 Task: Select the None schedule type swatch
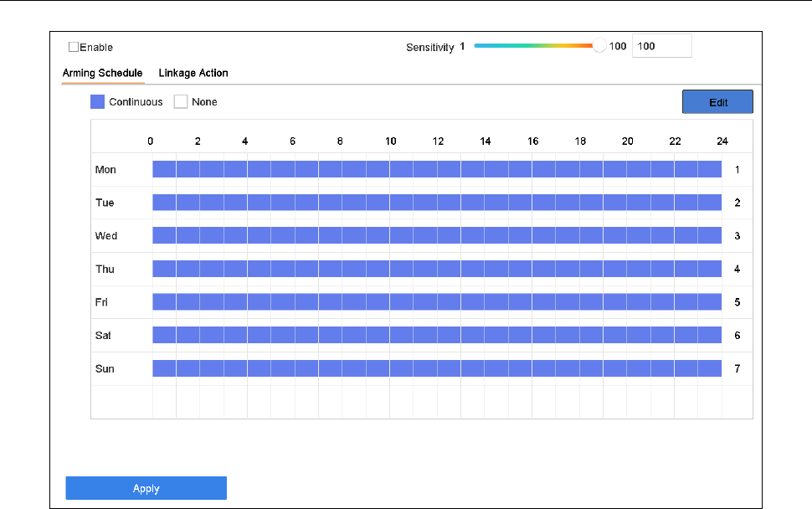[180, 102]
